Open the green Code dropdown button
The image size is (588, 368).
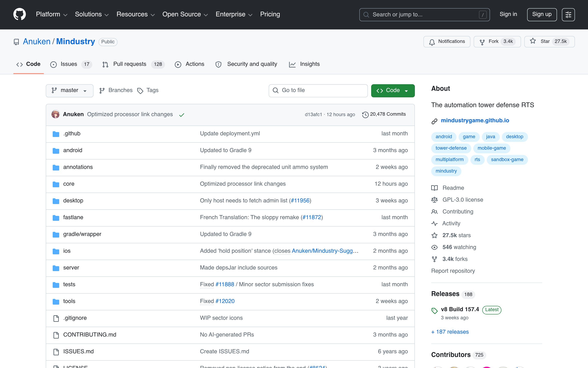click(x=393, y=91)
